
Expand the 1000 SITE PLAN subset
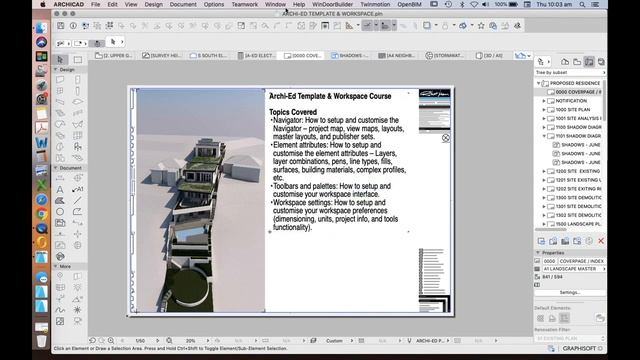(x=544, y=110)
